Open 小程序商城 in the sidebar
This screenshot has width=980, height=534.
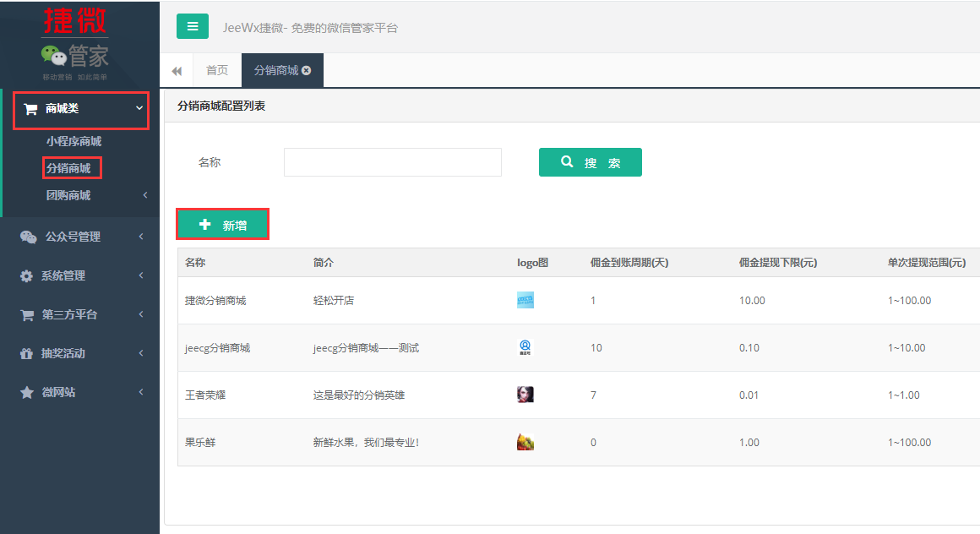pyautogui.click(x=73, y=141)
